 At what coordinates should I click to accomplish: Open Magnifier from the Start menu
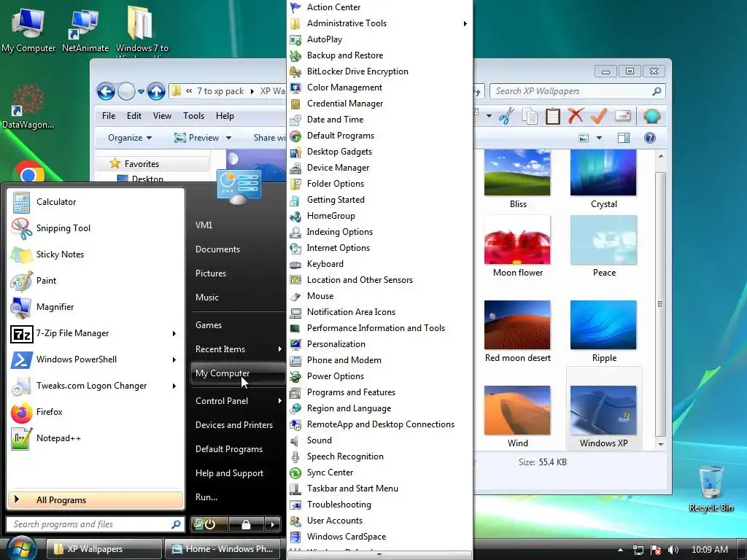pos(55,307)
